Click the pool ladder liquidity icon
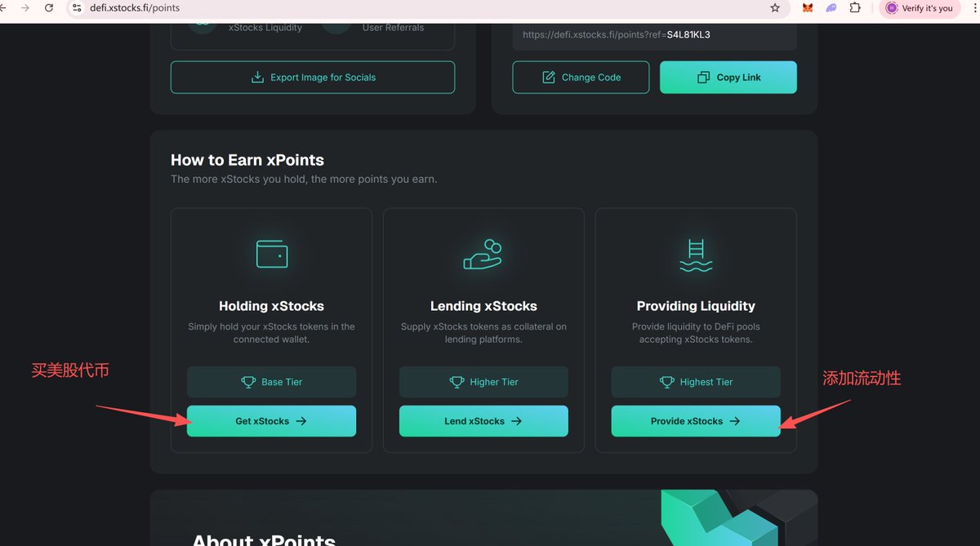This screenshot has height=546, width=980. click(696, 255)
